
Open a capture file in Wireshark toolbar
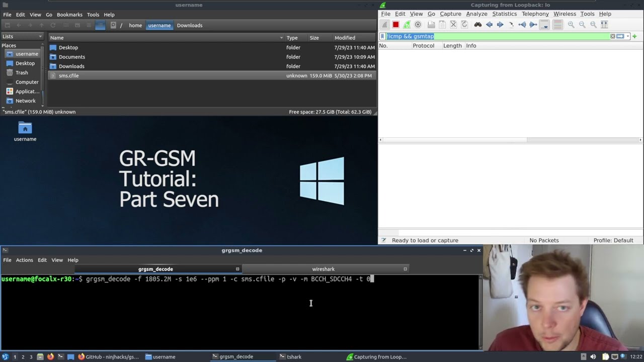(431, 25)
